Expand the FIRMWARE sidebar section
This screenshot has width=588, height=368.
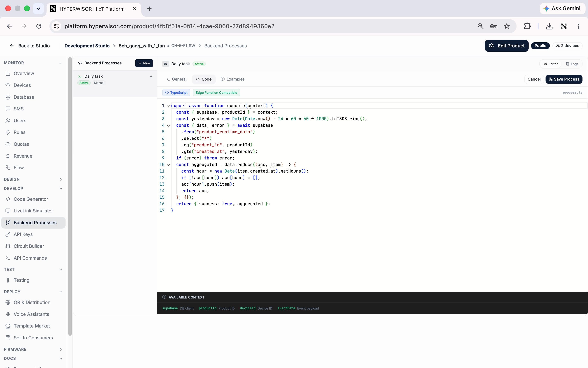tap(61, 349)
